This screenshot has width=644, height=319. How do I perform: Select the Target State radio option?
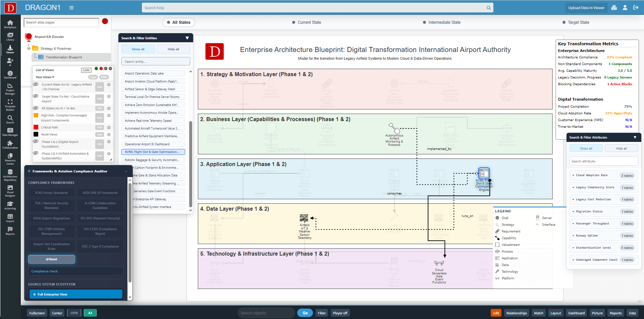(576, 22)
